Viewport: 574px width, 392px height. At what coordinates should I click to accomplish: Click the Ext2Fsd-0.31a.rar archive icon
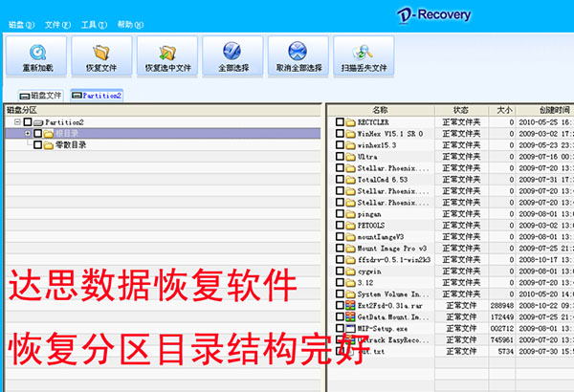pyautogui.click(x=350, y=305)
